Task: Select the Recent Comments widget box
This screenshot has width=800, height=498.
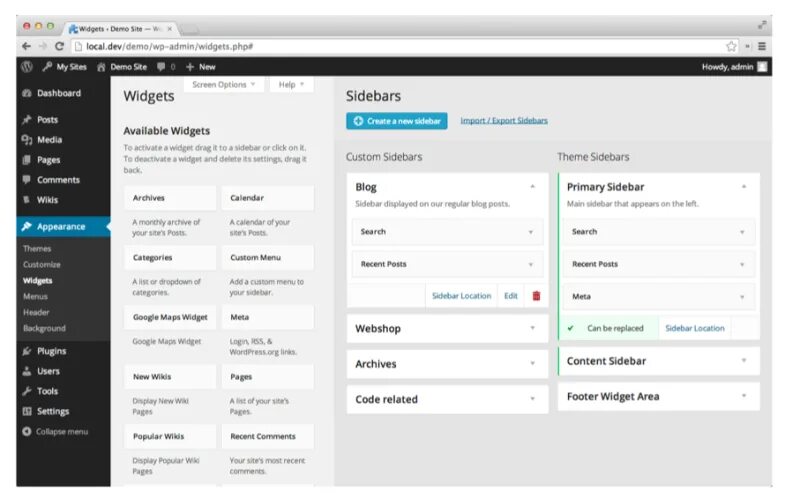Action: coord(268,437)
